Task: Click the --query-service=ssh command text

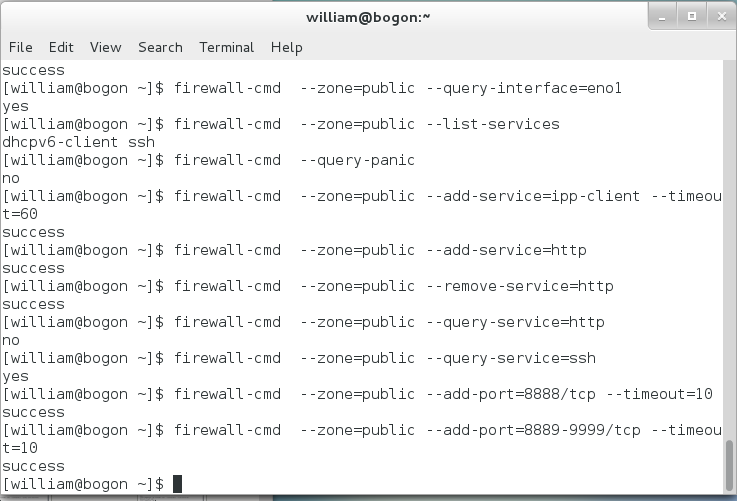Action: coord(511,358)
